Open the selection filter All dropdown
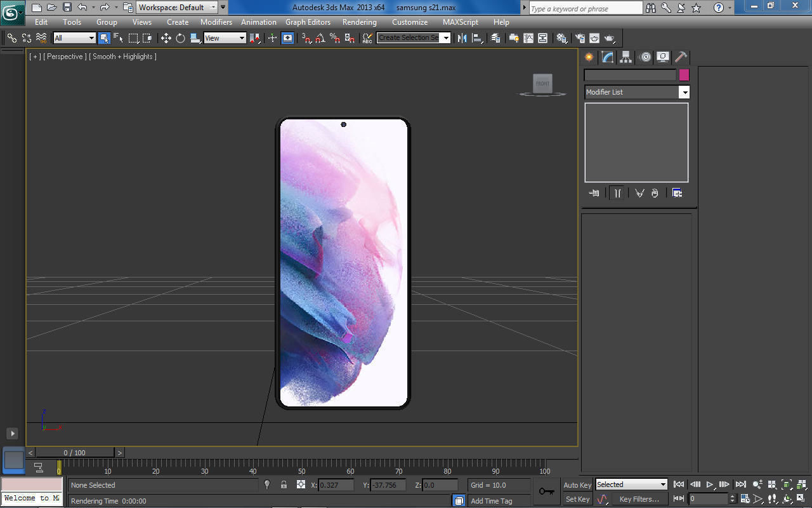This screenshot has width=812, height=508. (x=74, y=38)
